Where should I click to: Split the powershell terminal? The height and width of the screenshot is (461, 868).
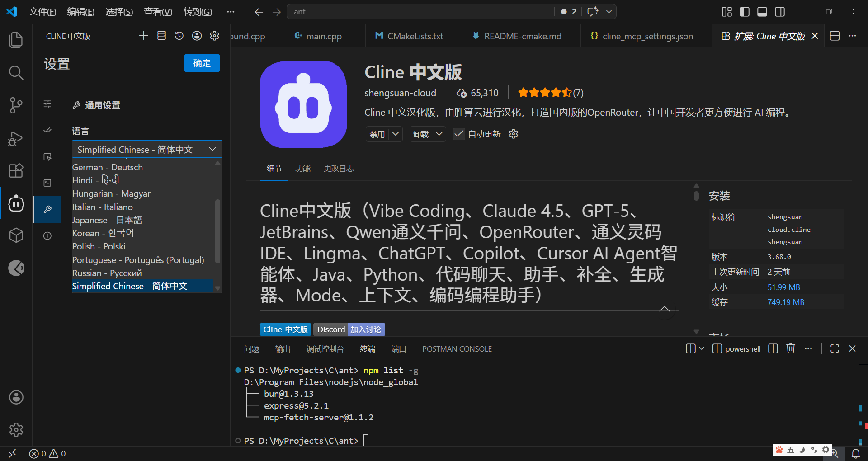coord(773,348)
